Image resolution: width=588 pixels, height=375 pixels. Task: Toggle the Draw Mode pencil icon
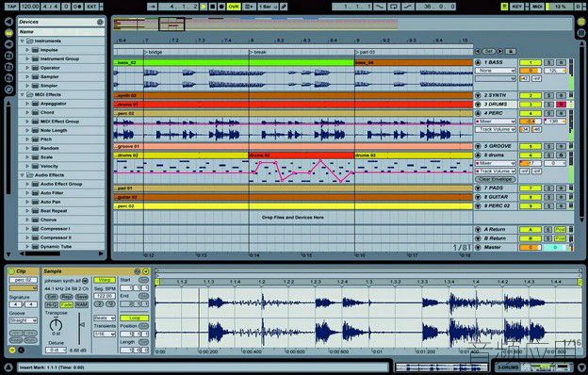pyautogui.click(x=284, y=7)
